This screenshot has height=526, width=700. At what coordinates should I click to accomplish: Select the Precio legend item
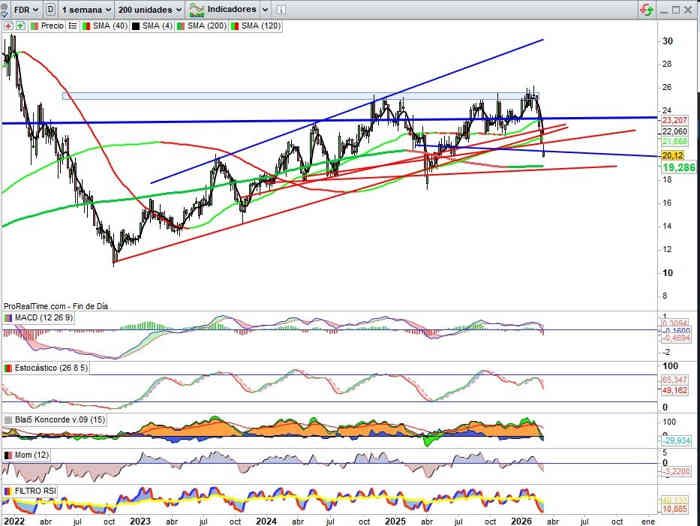click(x=52, y=25)
